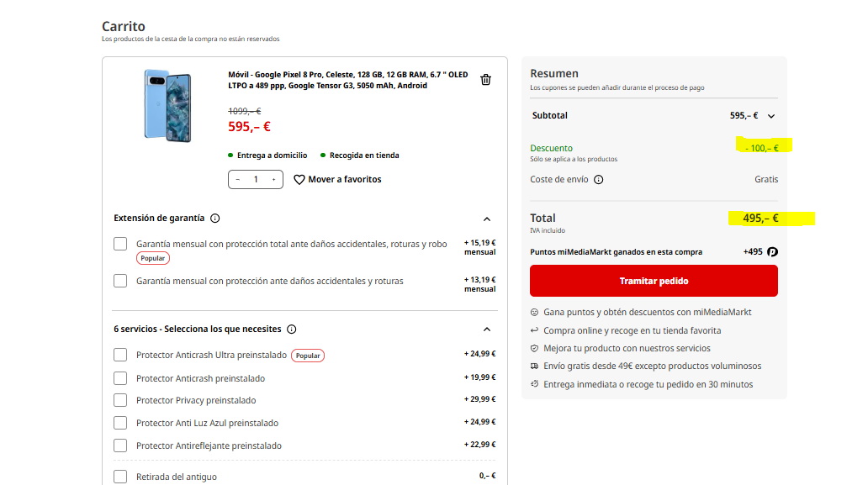Click Gana puntos y obtén descuentos text

coord(647,313)
